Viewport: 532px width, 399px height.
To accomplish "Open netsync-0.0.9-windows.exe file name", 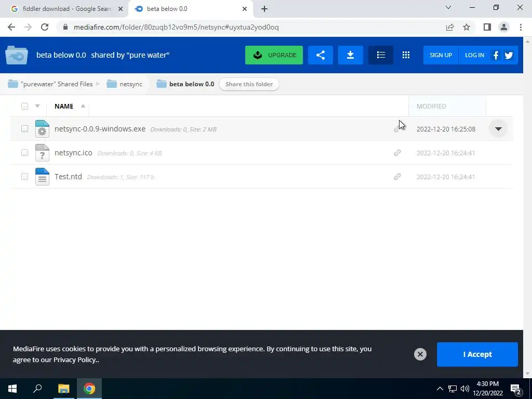I will [x=100, y=129].
